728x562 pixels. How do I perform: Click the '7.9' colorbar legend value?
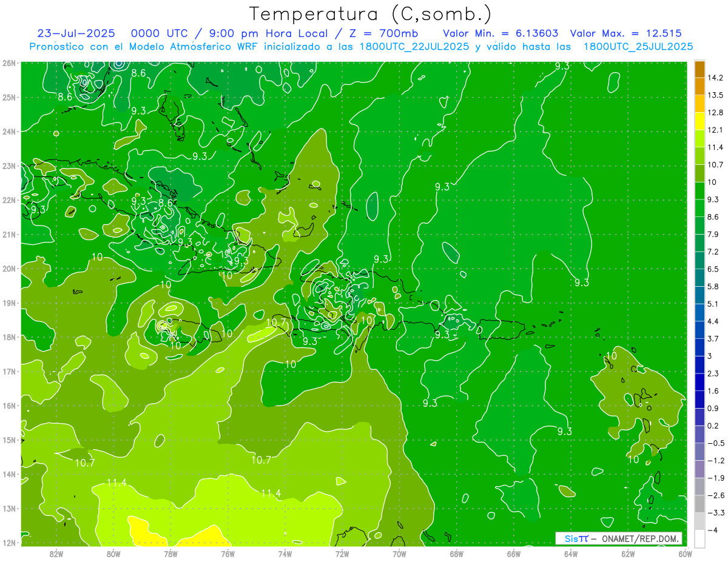point(713,235)
